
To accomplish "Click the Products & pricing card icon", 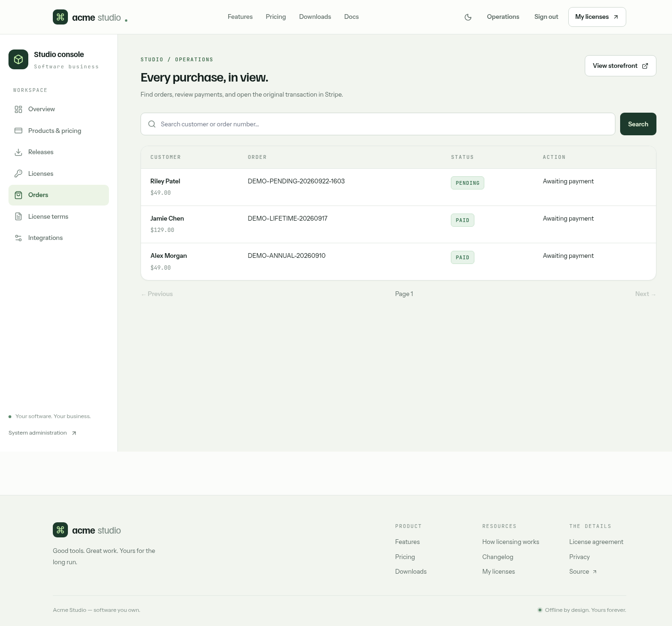I will pos(18,131).
